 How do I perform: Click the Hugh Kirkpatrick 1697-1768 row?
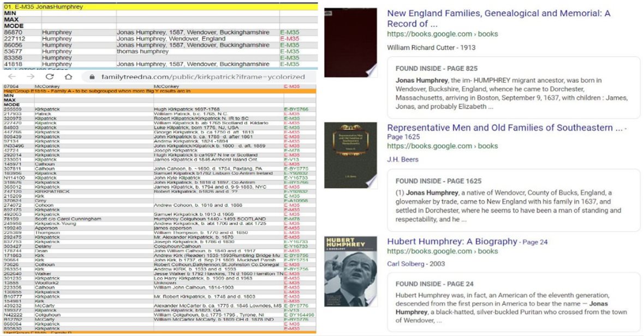(158, 109)
